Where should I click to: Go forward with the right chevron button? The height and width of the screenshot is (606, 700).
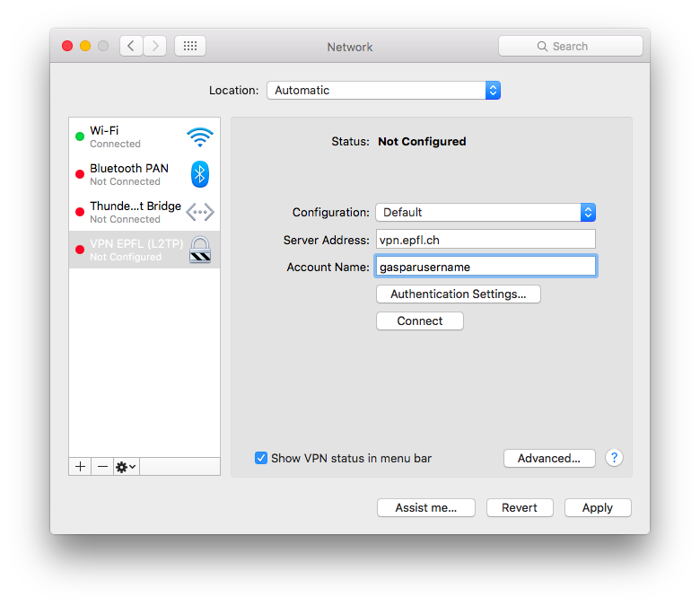click(x=155, y=46)
